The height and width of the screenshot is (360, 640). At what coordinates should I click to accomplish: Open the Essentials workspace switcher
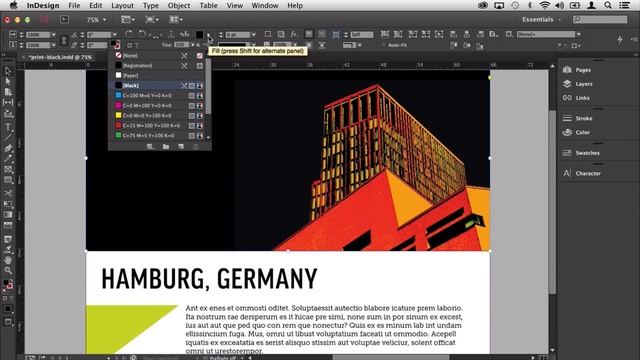[x=542, y=20]
